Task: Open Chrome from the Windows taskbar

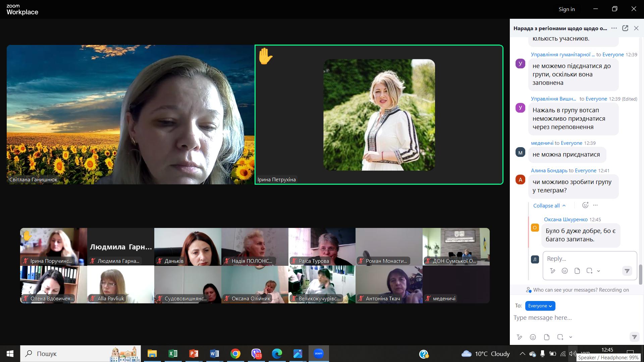Action: coord(235,354)
